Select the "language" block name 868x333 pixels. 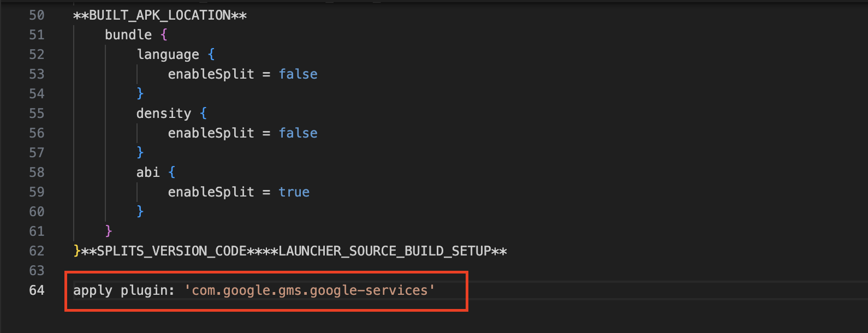click(168, 55)
